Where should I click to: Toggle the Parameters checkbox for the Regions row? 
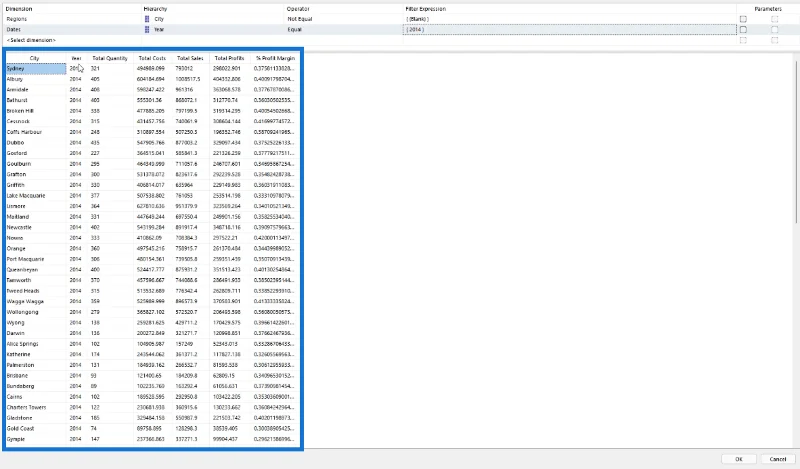pos(774,19)
